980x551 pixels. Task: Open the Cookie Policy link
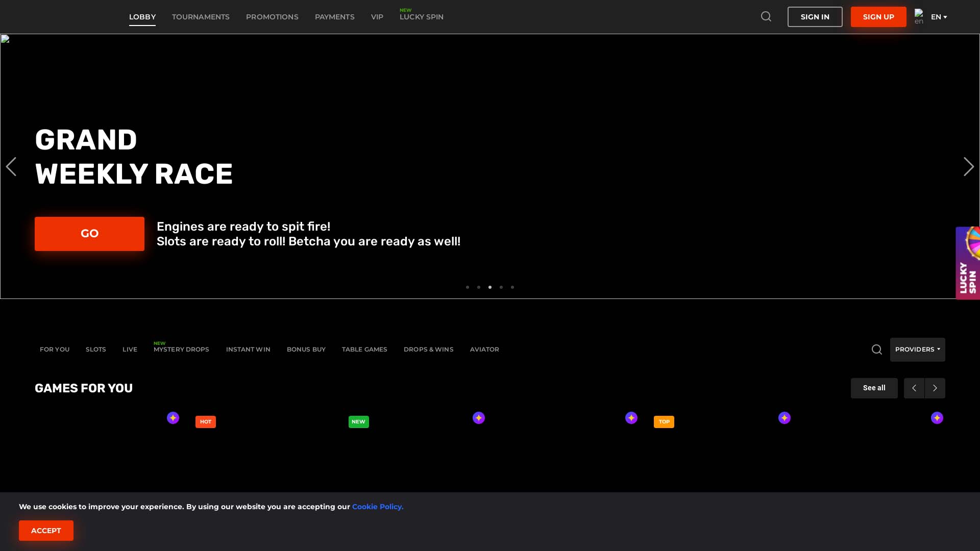[x=377, y=507]
